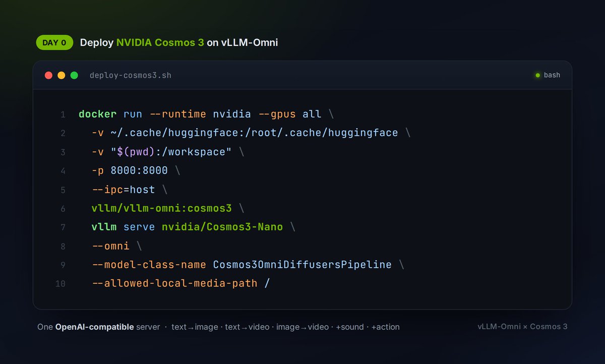The width and height of the screenshot is (605, 364).
Task: Click the green status dot beside bash
Action: [538, 75]
